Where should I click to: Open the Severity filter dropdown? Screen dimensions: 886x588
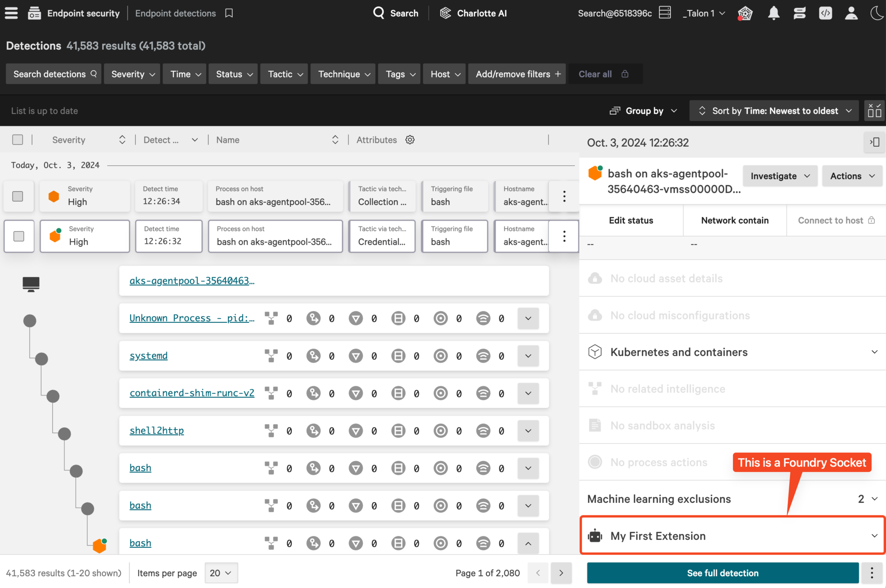tap(132, 74)
